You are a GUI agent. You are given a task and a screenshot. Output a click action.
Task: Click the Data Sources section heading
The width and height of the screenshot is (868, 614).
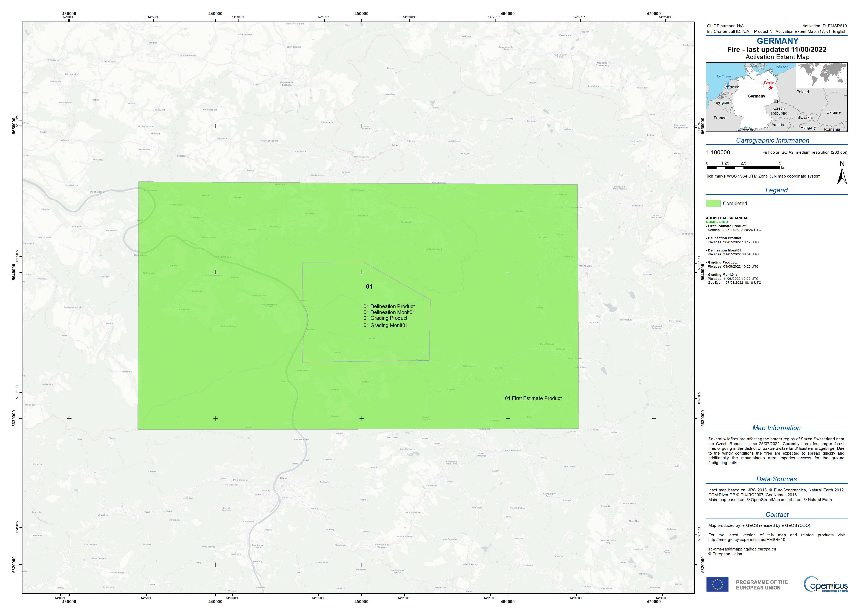point(776,479)
